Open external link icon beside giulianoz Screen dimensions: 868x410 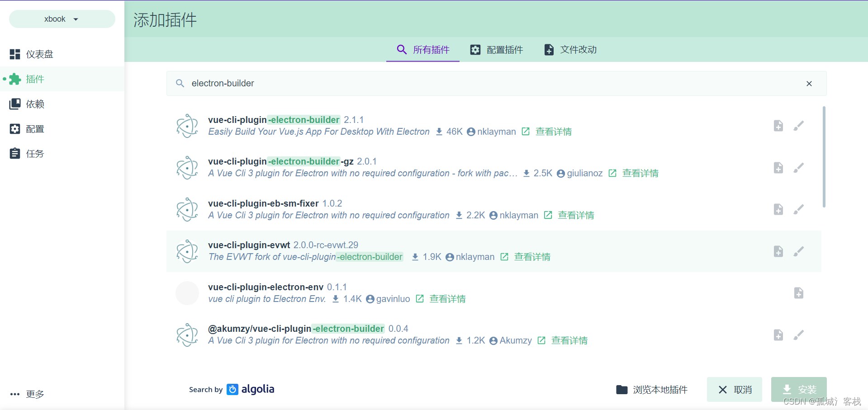(612, 173)
